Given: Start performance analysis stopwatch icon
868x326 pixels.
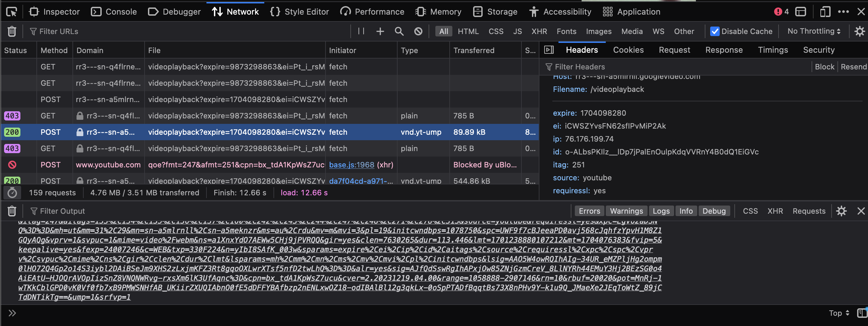Looking at the screenshot, I should point(12,193).
